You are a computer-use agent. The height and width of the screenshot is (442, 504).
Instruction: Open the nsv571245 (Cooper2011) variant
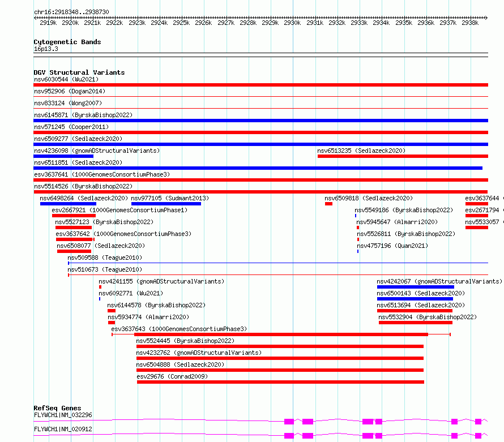point(71,127)
